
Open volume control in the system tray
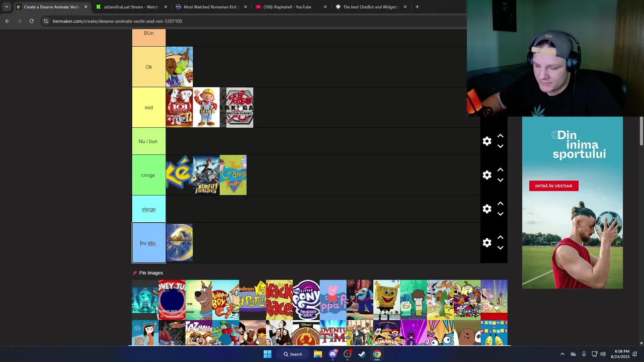tap(603, 354)
